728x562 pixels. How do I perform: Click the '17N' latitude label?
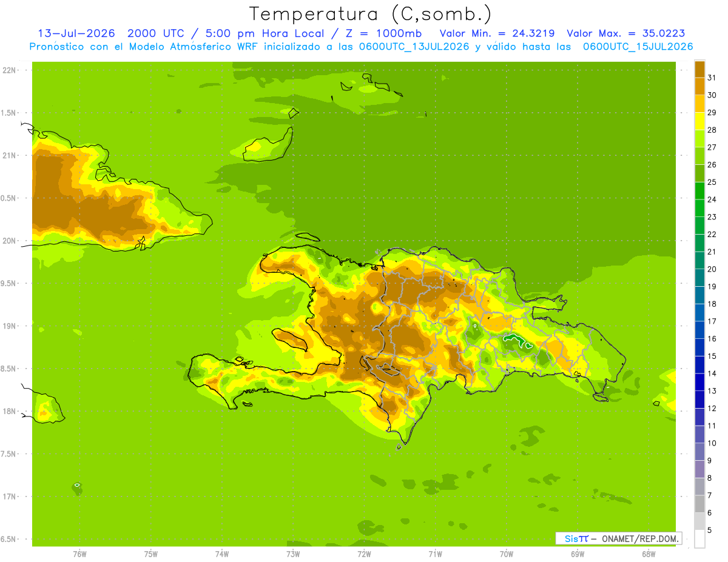coord(10,497)
